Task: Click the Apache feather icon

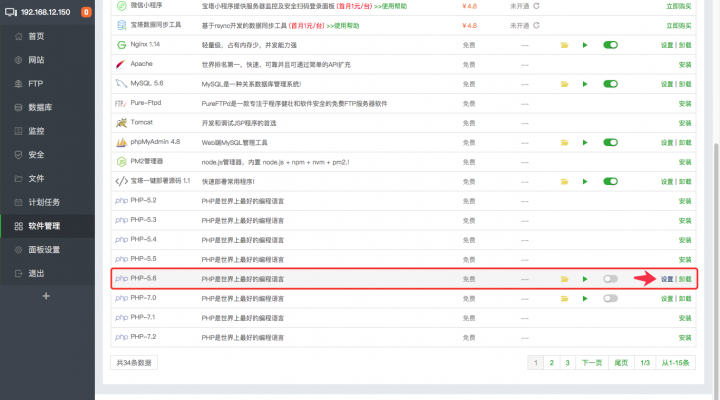Action: tap(120, 64)
